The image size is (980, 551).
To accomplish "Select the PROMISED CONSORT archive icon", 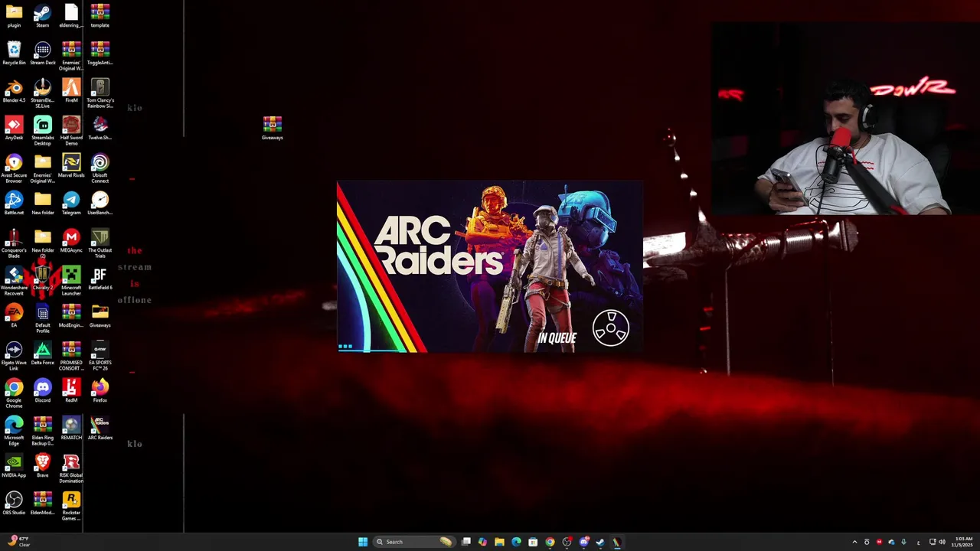I will tap(71, 355).
